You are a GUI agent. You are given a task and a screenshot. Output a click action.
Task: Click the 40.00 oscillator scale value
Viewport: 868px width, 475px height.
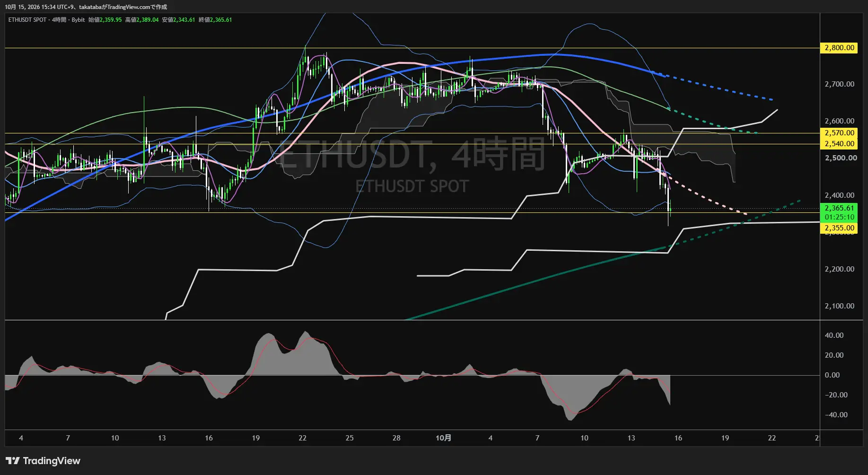click(834, 335)
